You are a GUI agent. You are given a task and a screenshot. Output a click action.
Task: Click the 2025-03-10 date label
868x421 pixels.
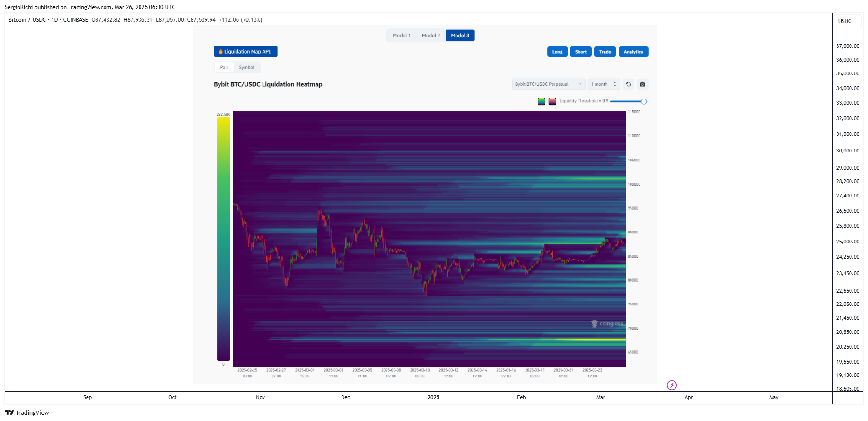420,370
